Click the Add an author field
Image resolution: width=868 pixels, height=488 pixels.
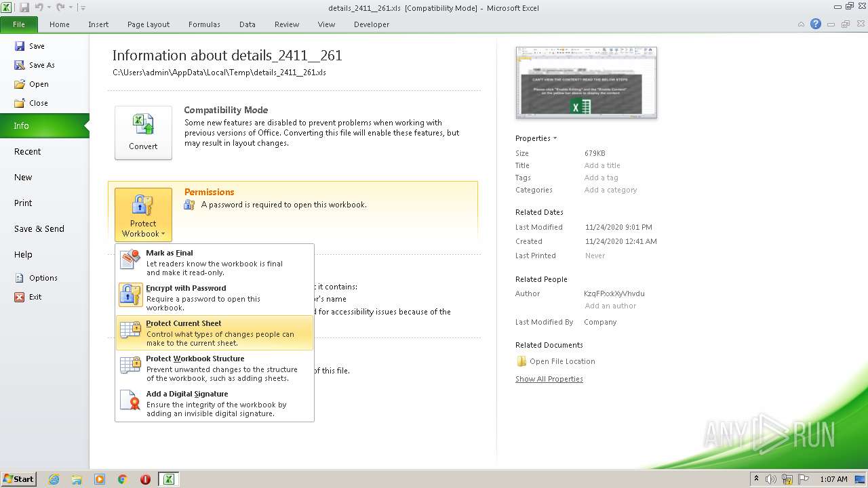[610, 306]
